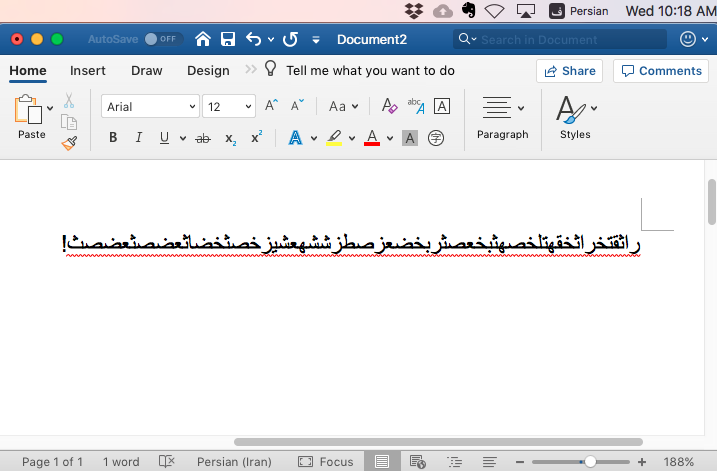Open the Persian input source menu
The width and height of the screenshot is (717, 471).
tap(578, 11)
